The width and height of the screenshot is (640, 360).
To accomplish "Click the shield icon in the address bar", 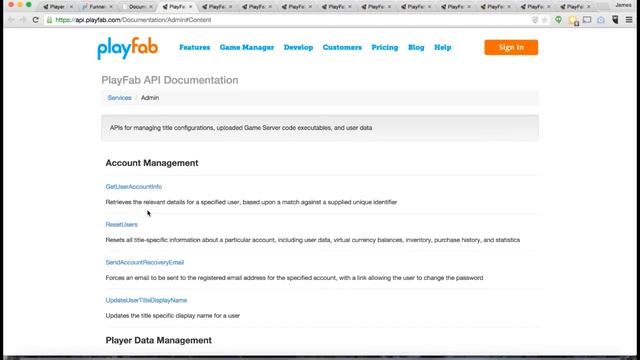I will click(x=535, y=20).
